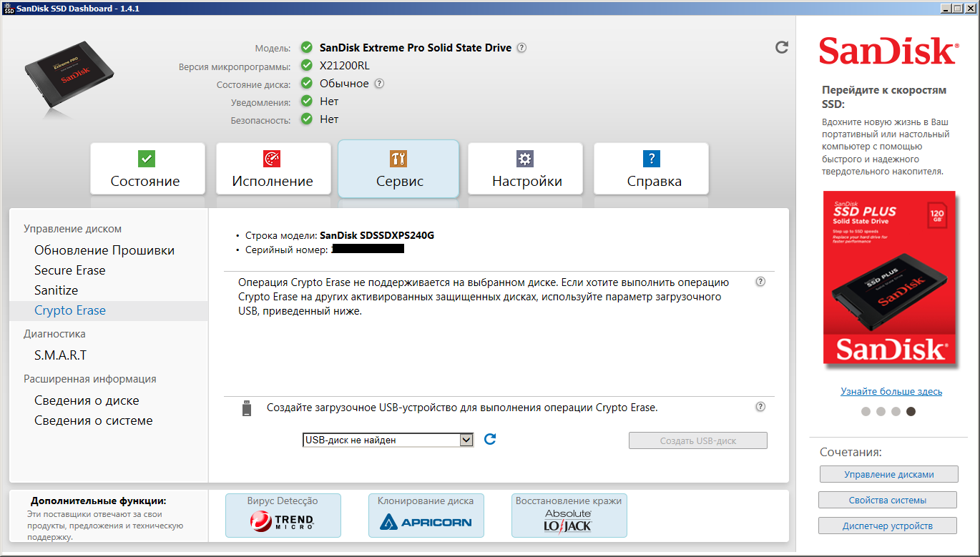Select Crypto Erase in the sidebar

pyautogui.click(x=109, y=310)
